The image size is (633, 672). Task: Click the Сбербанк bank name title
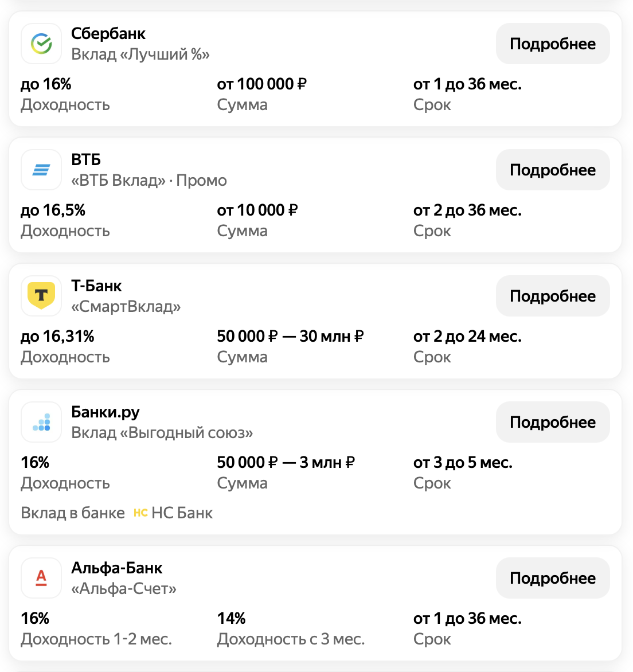coord(108,34)
